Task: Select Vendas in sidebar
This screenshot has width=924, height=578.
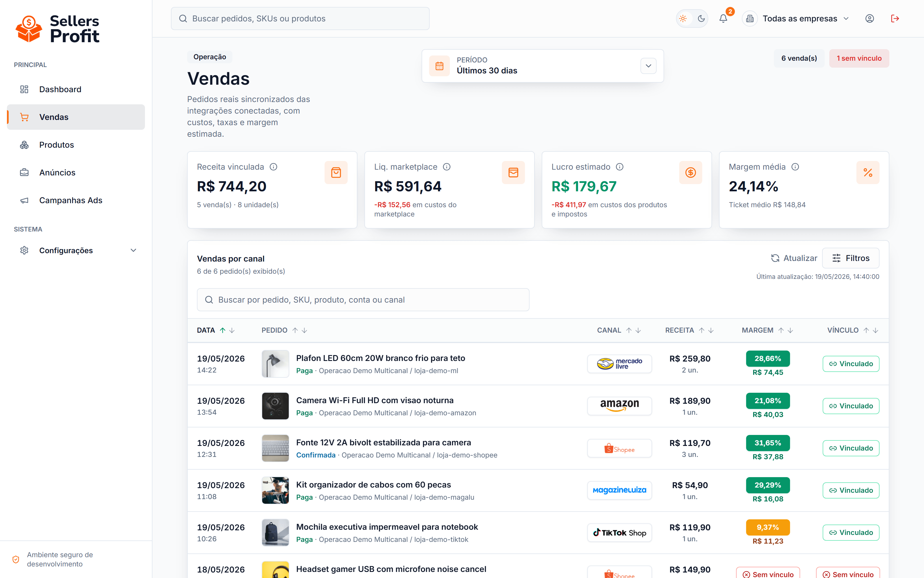Action: click(x=76, y=117)
